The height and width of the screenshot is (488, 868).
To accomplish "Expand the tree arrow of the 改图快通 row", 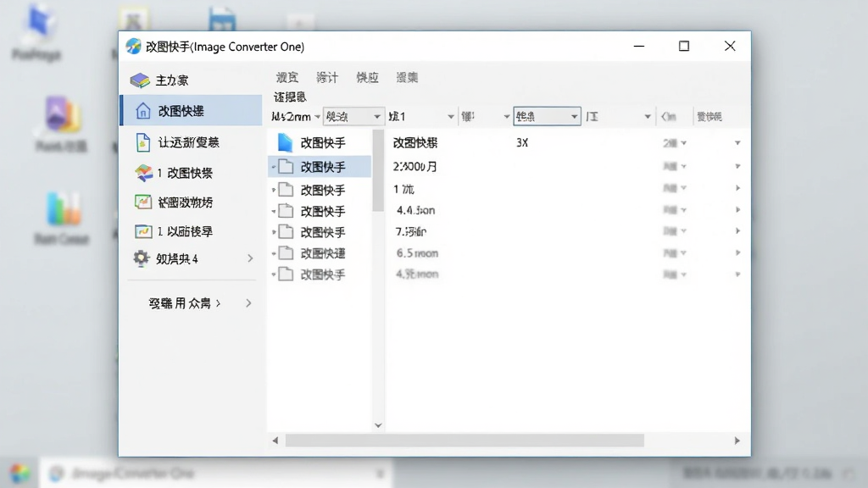I will (274, 254).
